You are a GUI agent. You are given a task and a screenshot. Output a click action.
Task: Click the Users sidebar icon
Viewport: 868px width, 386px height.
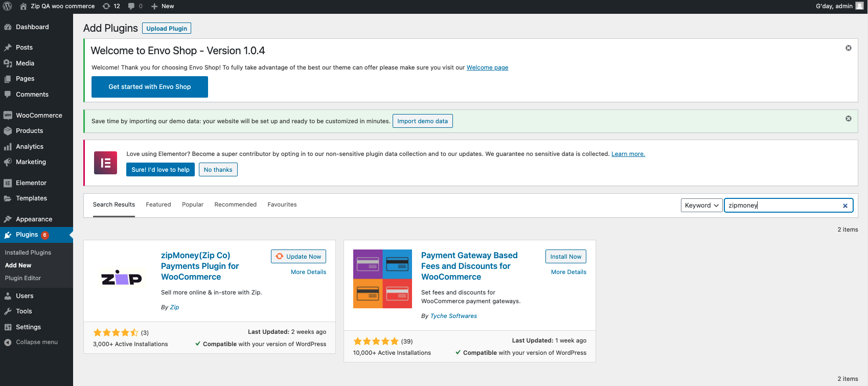tap(8, 296)
